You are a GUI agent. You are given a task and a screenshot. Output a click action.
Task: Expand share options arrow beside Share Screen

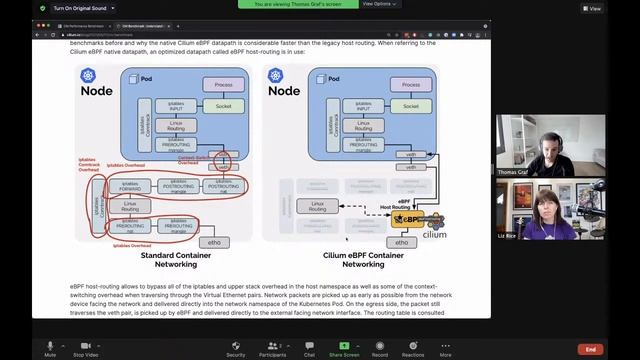[358, 346]
